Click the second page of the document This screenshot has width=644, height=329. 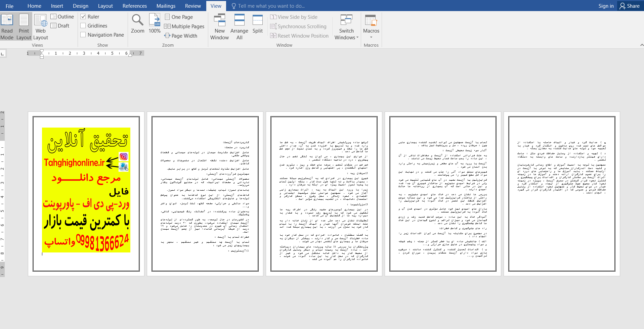pos(205,194)
